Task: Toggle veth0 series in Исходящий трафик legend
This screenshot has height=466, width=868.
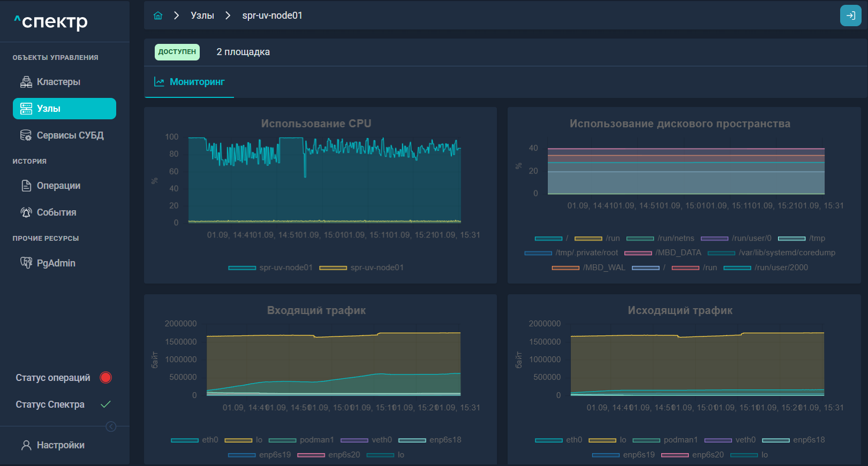Action: (730, 440)
